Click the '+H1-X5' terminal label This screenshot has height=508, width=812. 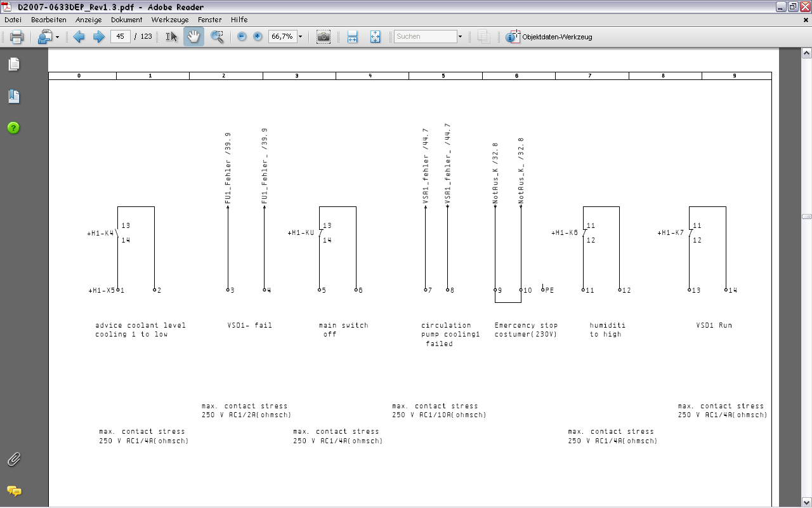(101, 290)
